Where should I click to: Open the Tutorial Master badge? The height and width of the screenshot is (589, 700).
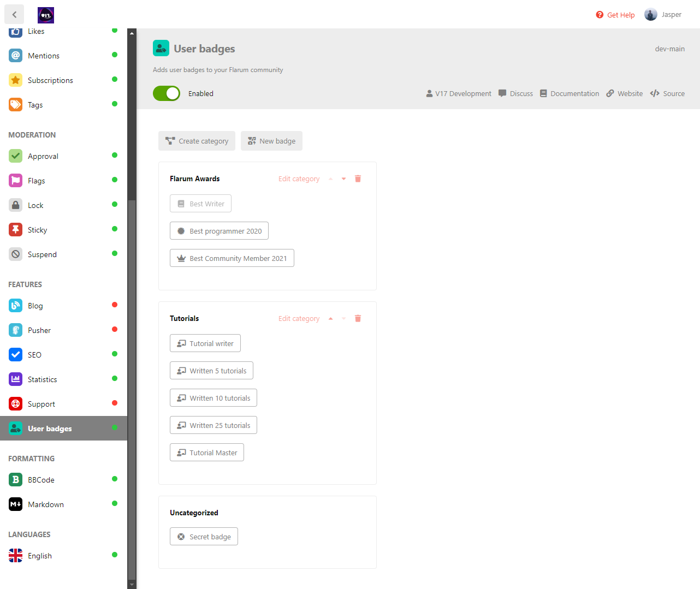coord(207,453)
